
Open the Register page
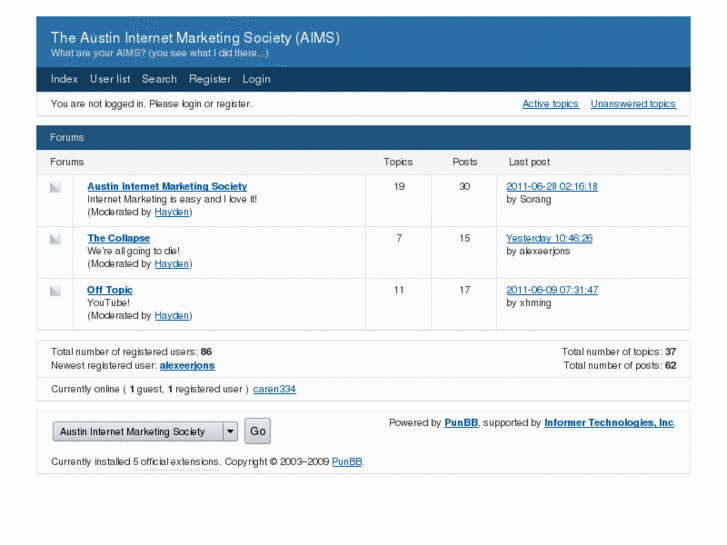click(210, 79)
